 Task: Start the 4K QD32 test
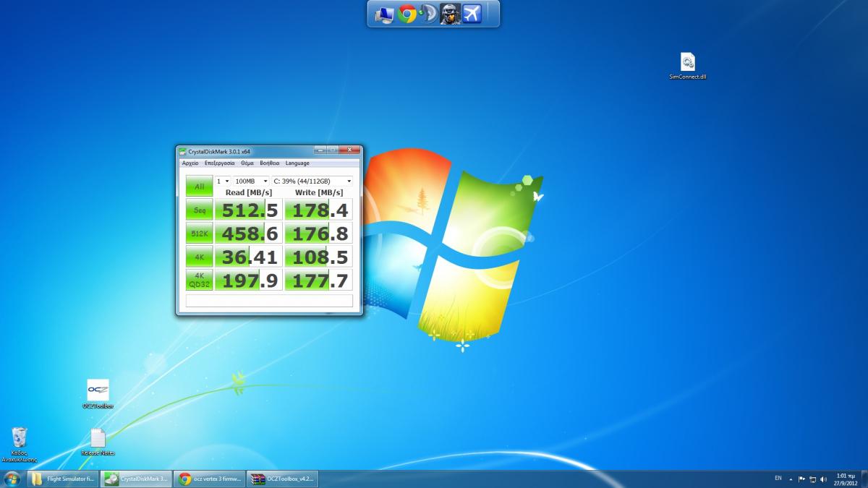pos(199,280)
